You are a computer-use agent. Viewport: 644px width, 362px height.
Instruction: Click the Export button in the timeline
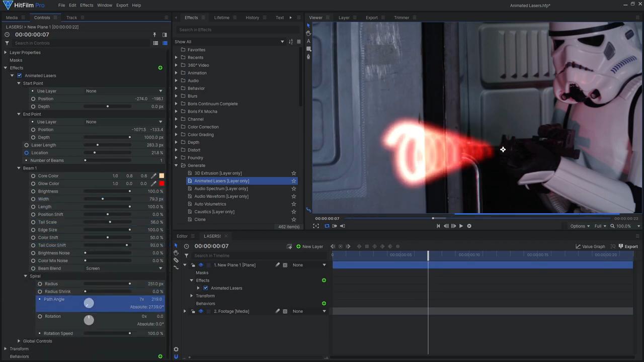pos(628,246)
